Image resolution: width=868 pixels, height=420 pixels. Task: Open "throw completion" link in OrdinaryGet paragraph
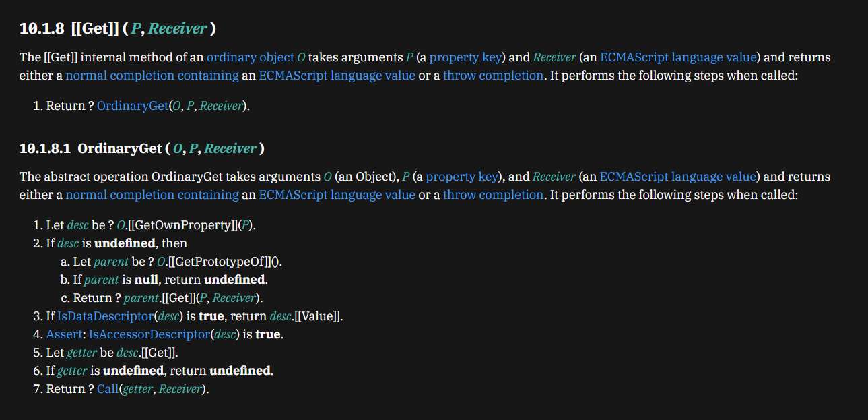492,195
